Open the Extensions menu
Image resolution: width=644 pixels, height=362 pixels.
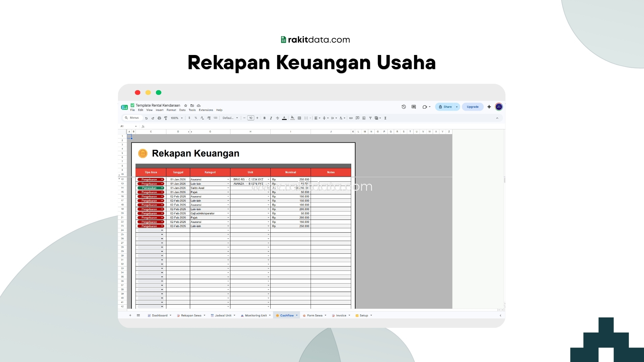[x=206, y=110]
